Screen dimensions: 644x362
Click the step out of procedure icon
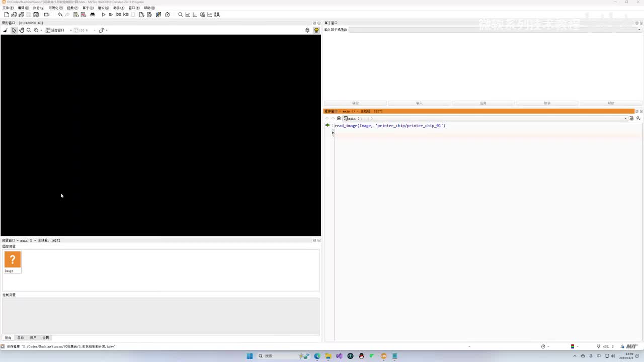tap(126, 15)
